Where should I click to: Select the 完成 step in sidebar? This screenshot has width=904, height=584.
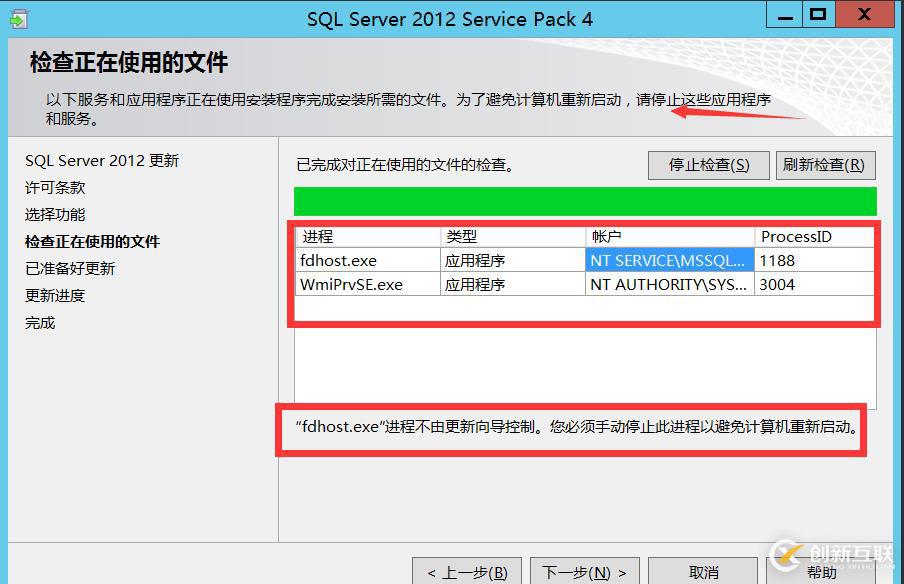coord(40,322)
